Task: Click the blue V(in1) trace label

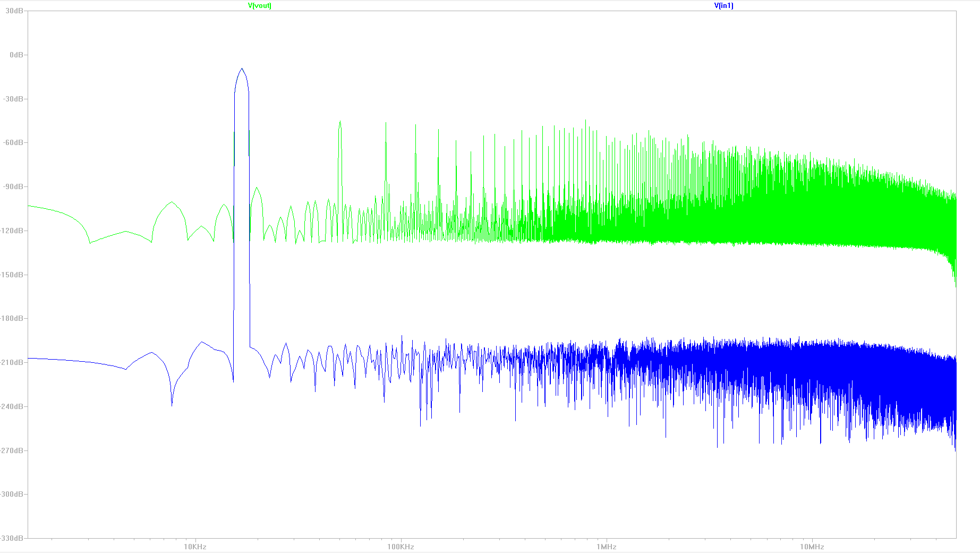Action: [723, 6]
